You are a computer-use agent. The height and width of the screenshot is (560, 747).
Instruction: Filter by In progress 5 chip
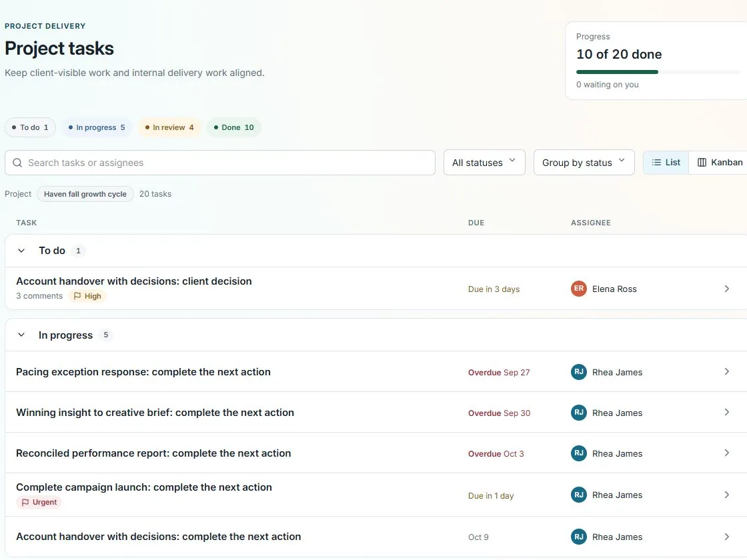point(97,127)
